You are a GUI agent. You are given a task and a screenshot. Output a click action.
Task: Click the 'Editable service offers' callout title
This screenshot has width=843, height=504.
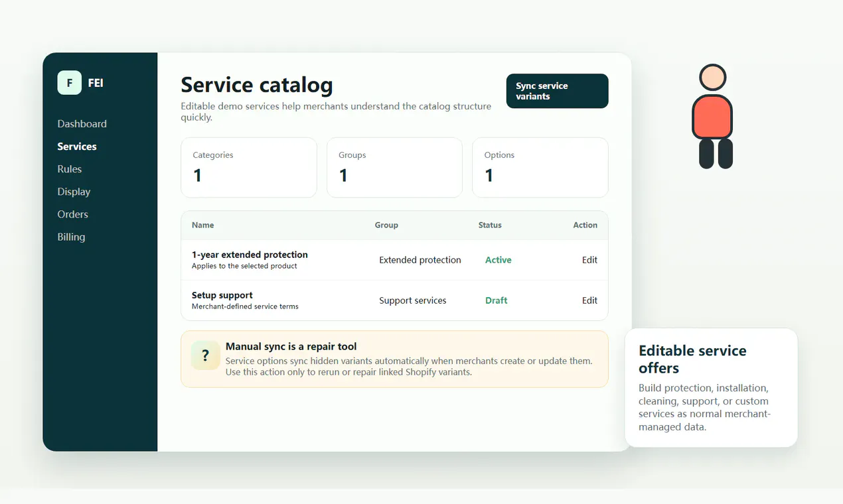point(692,359)
